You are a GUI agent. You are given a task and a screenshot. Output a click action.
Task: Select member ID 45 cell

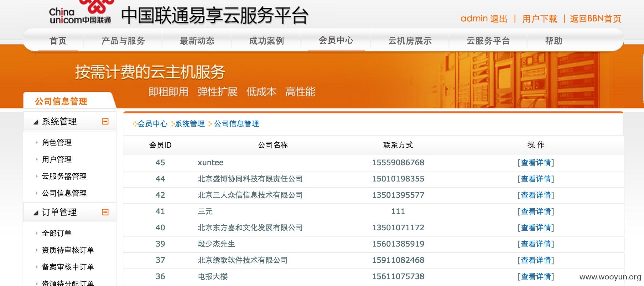coord(160,163)
